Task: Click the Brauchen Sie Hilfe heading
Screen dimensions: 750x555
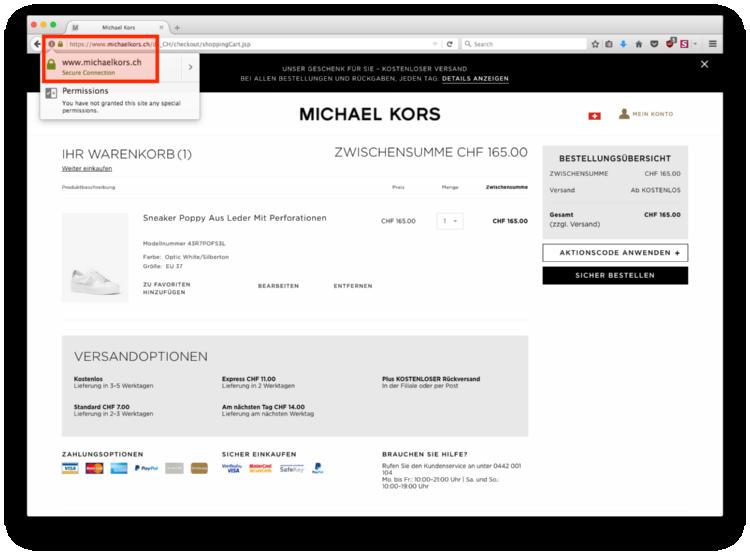Action: (x=425, y=455)
